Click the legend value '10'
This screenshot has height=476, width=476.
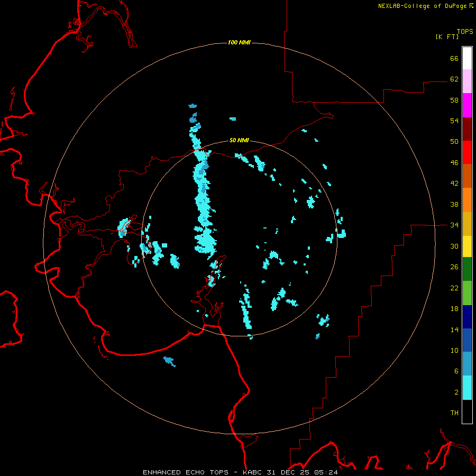(x=454, y=351)
